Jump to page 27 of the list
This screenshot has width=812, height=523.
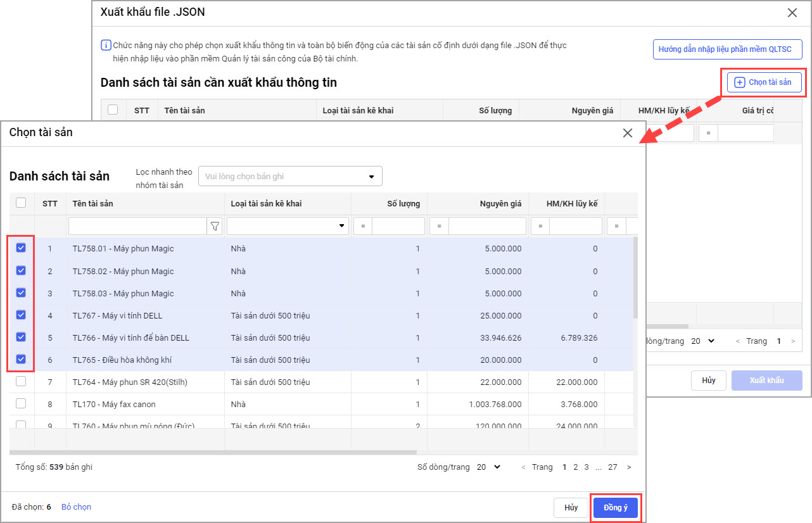[x=612, y=467]
